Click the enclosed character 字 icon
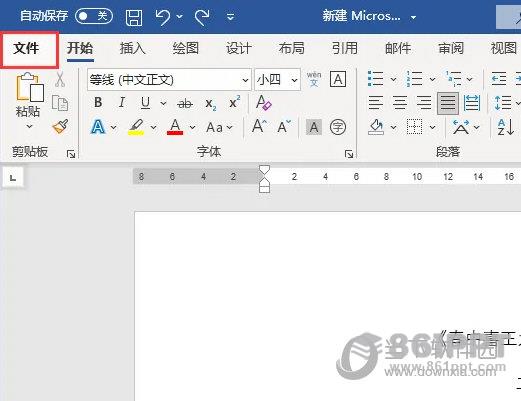The width and height of the screenshot is (521, 401). (x=338, y=127)
